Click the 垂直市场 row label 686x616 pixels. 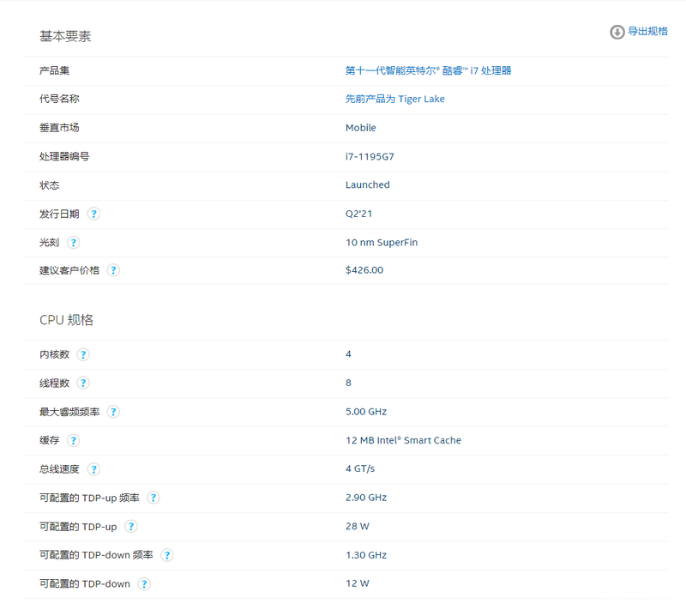(x=59, y=128)
